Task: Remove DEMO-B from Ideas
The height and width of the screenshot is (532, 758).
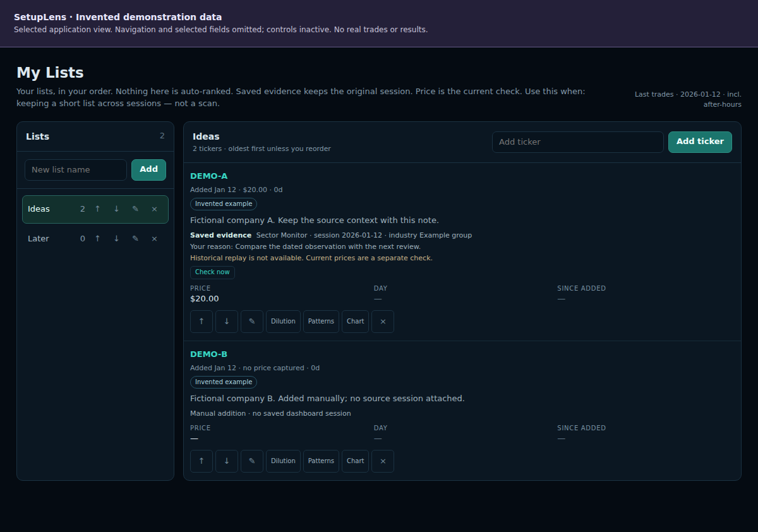Action: point(383,461)
